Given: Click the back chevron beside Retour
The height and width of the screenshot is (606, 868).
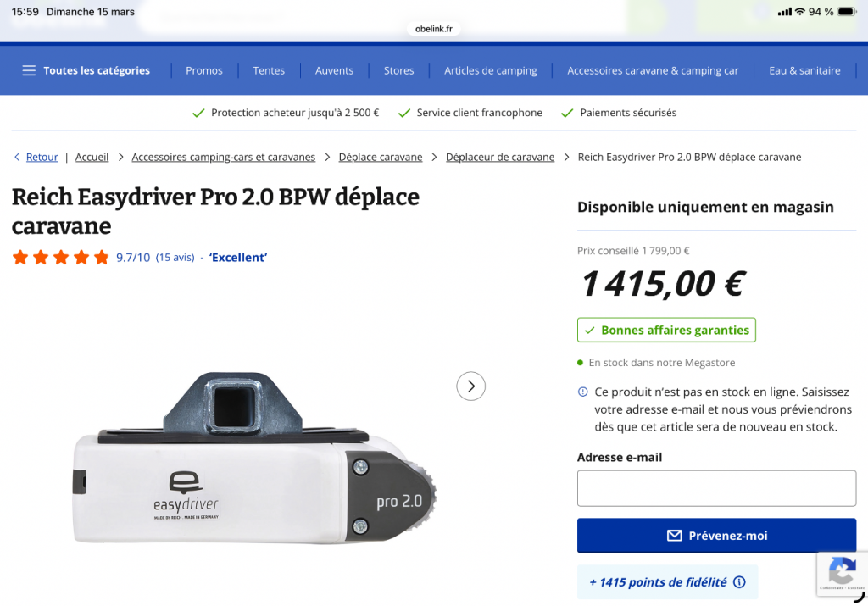Looking at the screenshot, I should [x=17, y=157].
